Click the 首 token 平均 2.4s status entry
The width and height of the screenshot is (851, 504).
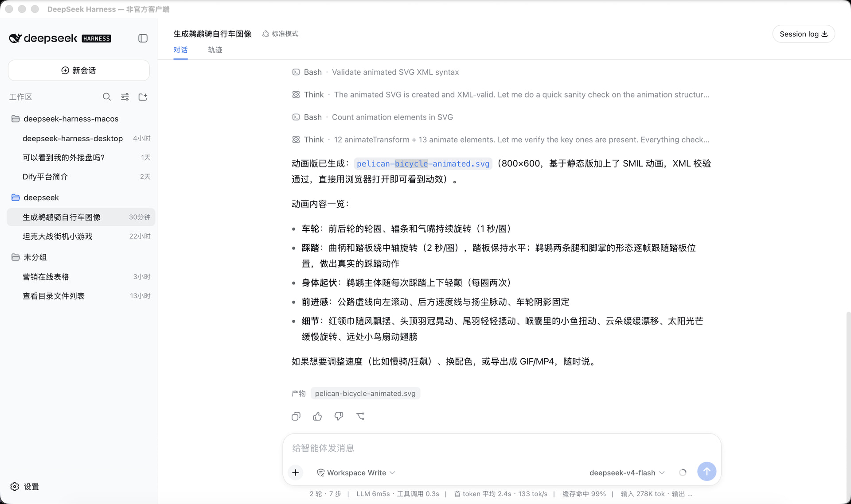pos(483,494)
